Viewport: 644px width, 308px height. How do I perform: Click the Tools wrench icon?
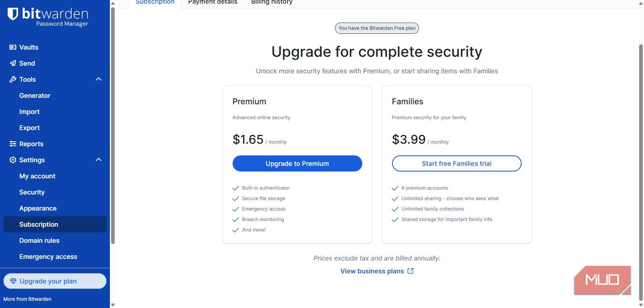13,79
